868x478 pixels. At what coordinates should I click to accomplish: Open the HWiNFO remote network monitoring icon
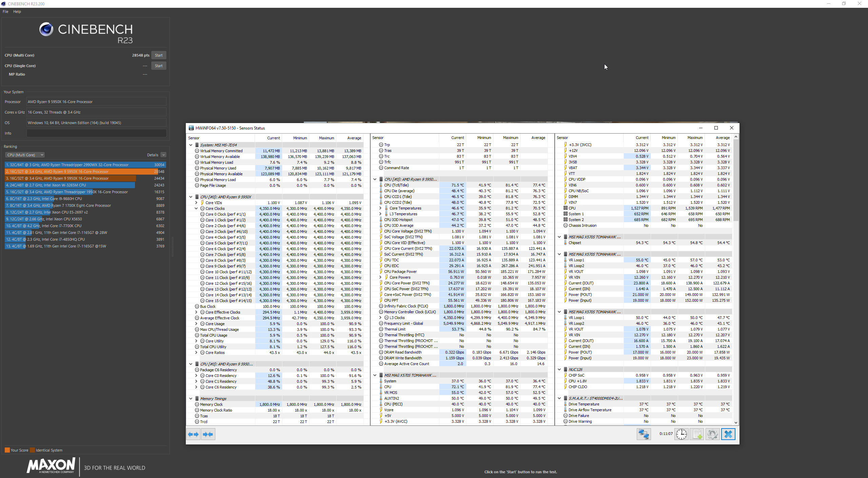pos(644,434)
